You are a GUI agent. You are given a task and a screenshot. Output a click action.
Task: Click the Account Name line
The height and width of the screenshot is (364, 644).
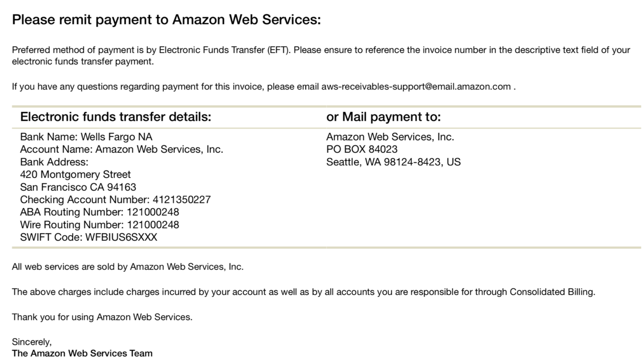point(121,149)
